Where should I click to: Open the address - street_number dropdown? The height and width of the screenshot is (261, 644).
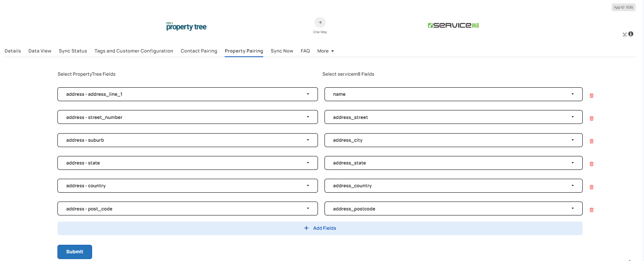click(188, 117)
